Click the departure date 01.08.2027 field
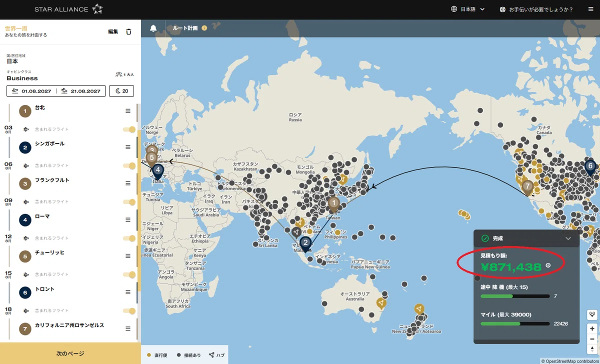This screenshot has height=364, width=600. (x=31, y=91)
